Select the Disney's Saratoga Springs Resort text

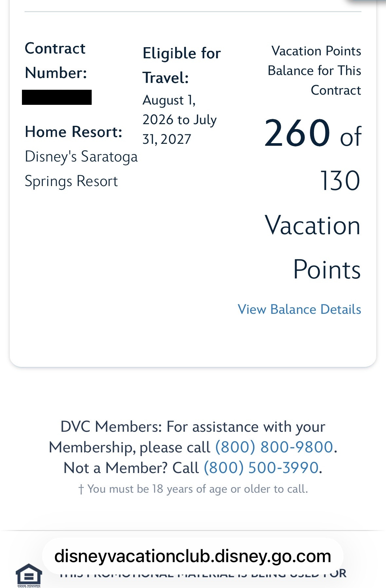click(x=81, y=169)
